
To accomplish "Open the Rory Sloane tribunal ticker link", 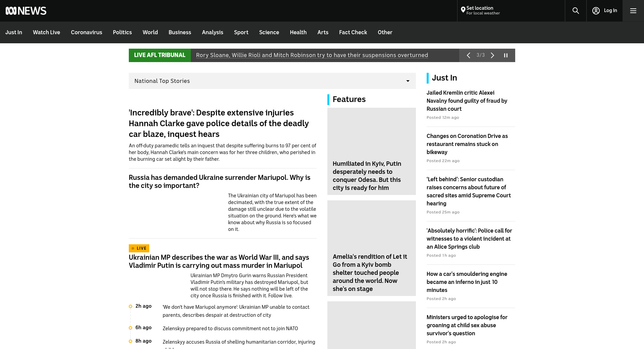I will 312,55.
